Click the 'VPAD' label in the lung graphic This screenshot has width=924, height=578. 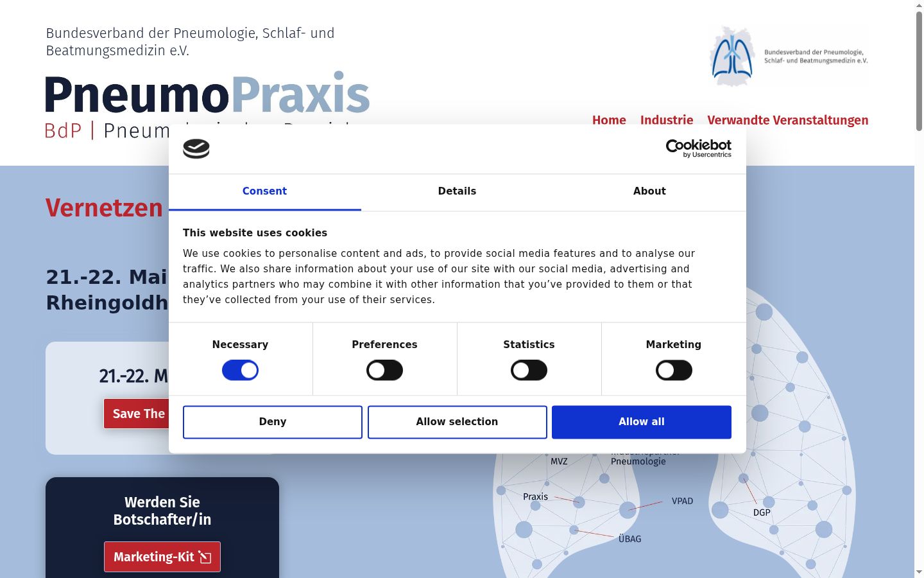[682, 501]
